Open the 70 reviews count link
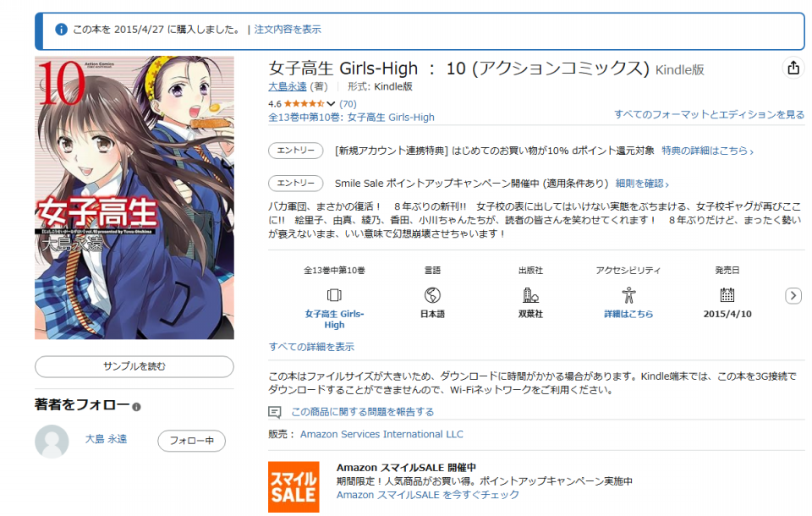Viewport: 812px width, 516px height. pos(348,103)
